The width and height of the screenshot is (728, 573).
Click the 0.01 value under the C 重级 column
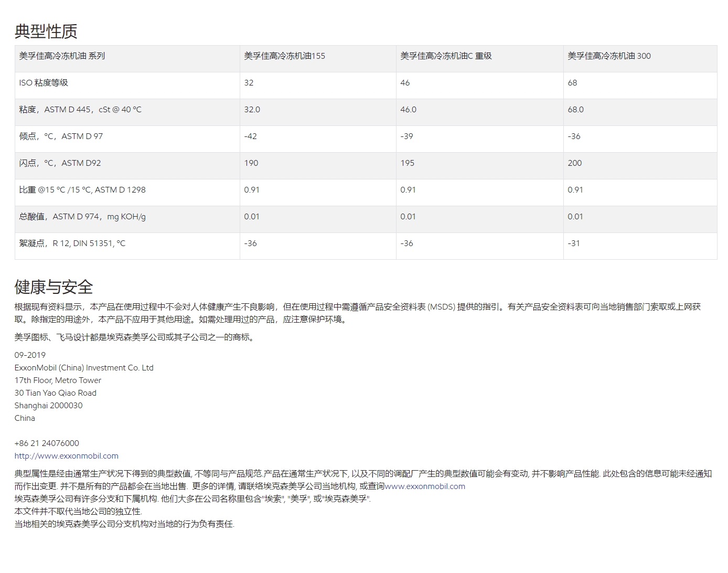pyautogui.click(x=408, y=217)
